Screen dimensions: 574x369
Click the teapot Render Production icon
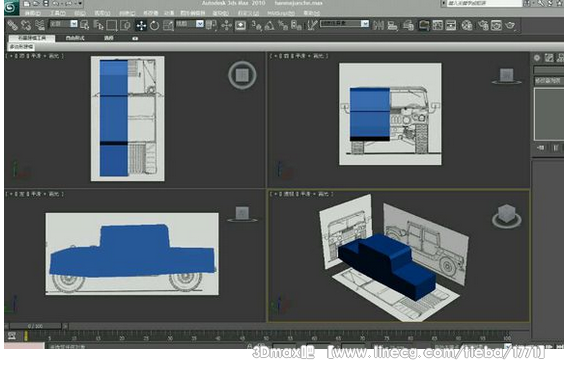[510, 25]
